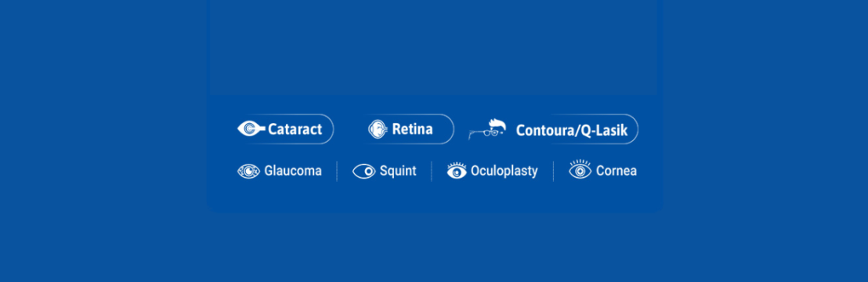Viewport: 868px width, 282px height.
Task: Click the Glaucoma eye icon
Action: coord(248,172)
